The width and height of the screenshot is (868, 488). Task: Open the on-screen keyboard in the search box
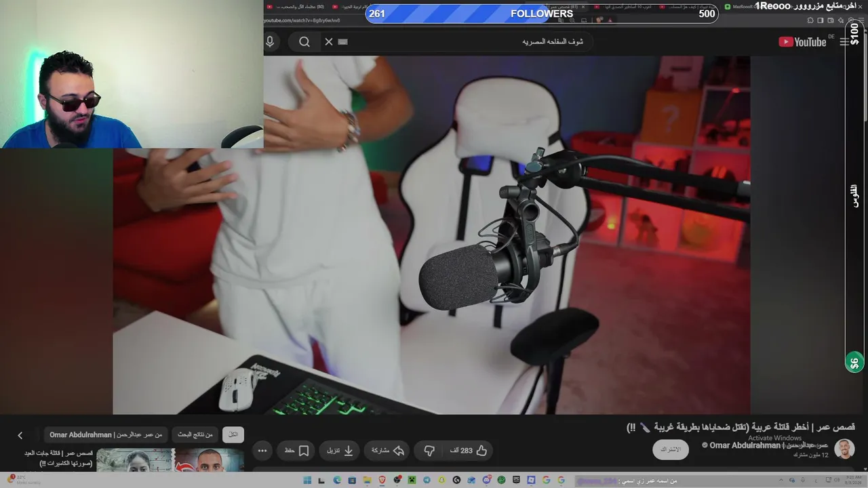tap(343, 41)
